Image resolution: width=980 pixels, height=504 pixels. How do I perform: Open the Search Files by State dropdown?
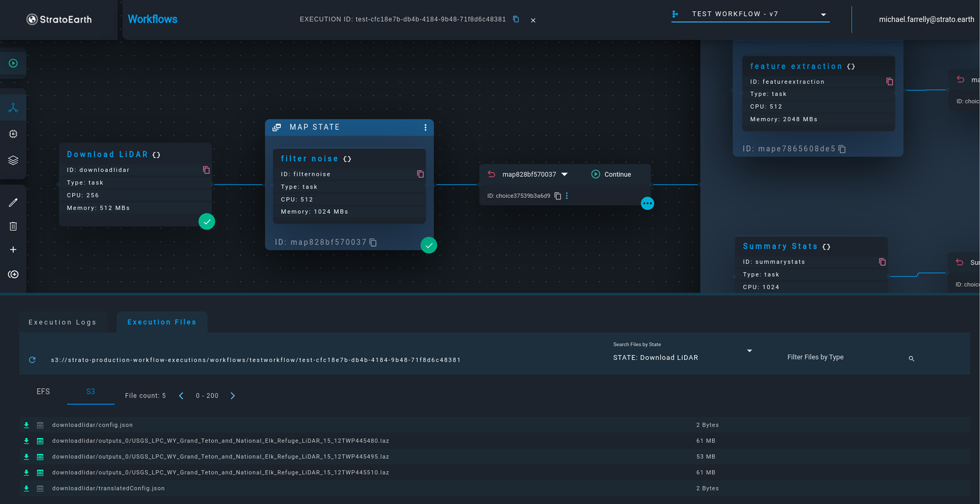749,351
